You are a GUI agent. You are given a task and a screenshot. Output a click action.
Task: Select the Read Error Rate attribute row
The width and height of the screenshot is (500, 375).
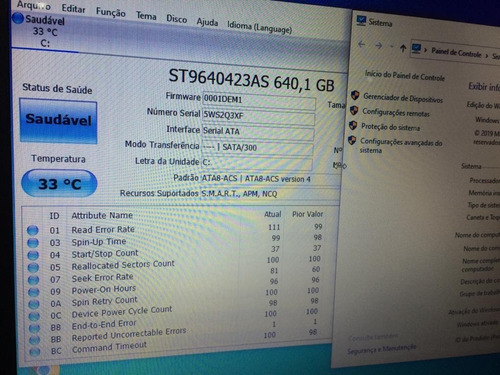(175, 229)
